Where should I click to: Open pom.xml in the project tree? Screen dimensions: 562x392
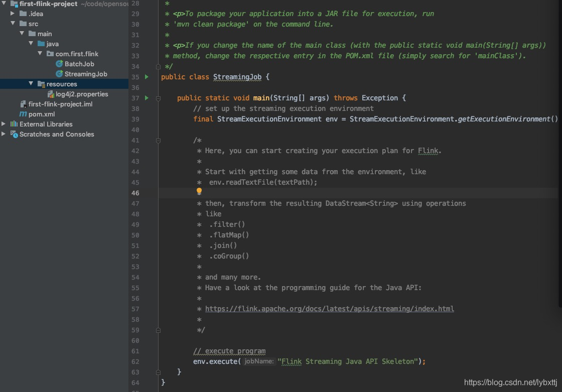point(42,114)
